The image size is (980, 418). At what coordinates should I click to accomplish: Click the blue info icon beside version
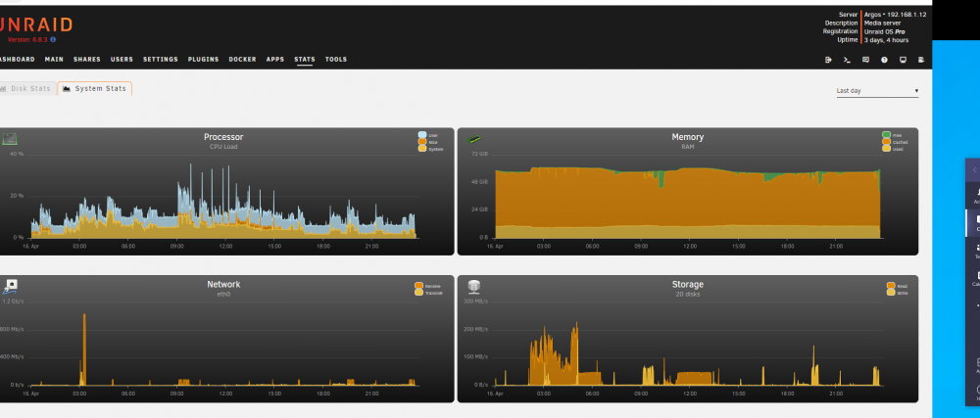pos(53,39)
